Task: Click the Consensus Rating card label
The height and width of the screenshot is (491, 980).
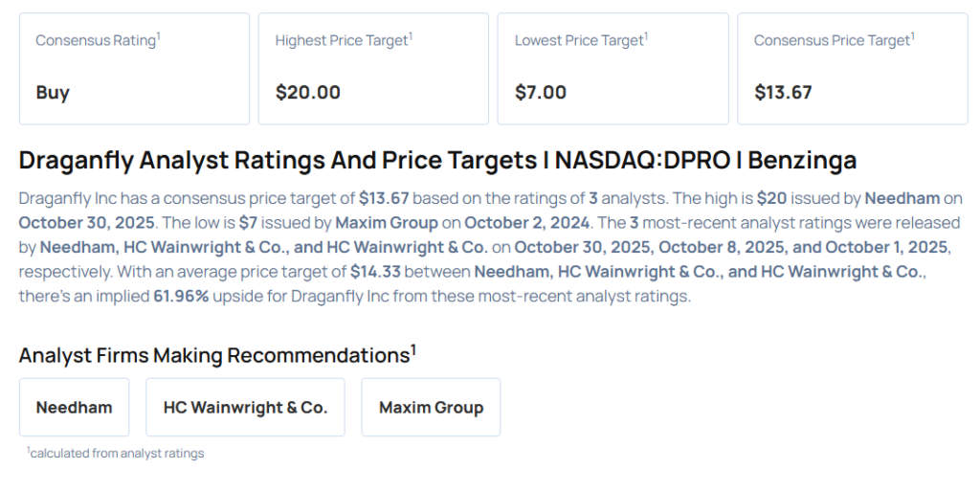Action: click(96, 40)
